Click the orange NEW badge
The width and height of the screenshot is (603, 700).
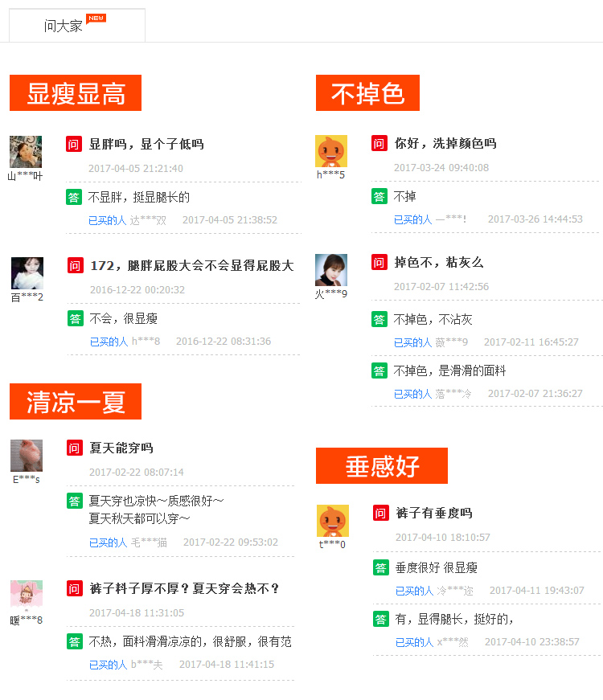[96, 18]
